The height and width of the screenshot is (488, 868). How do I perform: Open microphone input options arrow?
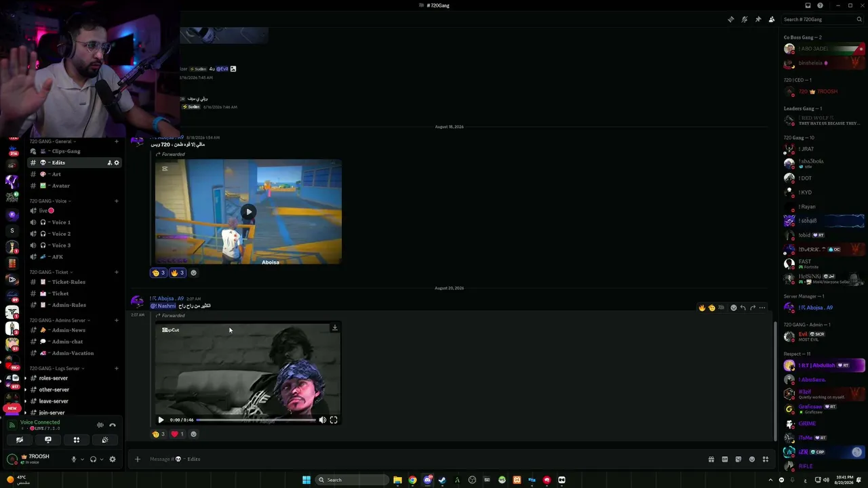coord(82,459)
